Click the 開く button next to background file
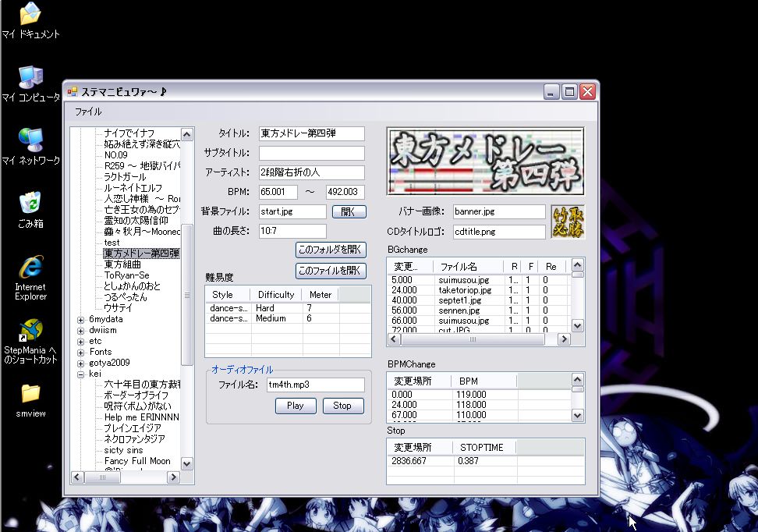 click(349, 212)
